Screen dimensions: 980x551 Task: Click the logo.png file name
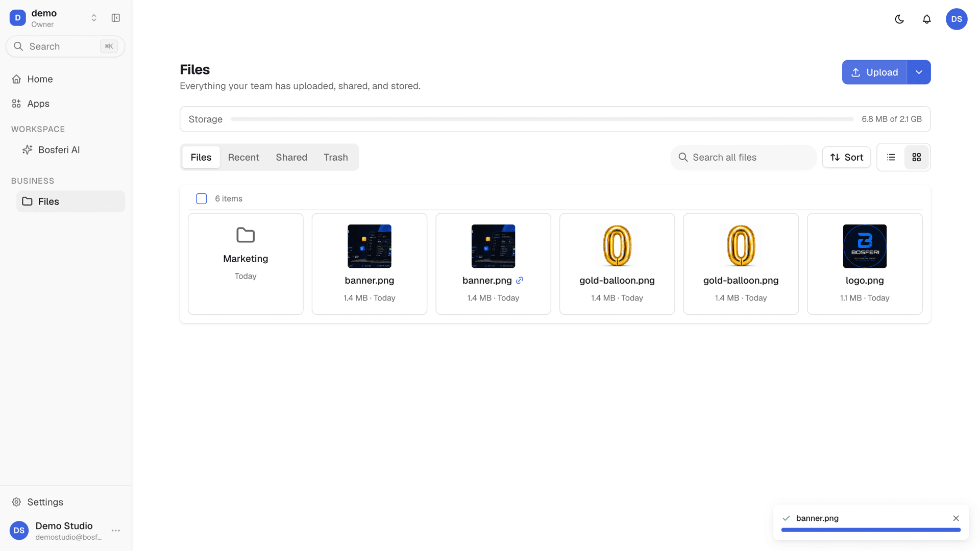point(865,280)
